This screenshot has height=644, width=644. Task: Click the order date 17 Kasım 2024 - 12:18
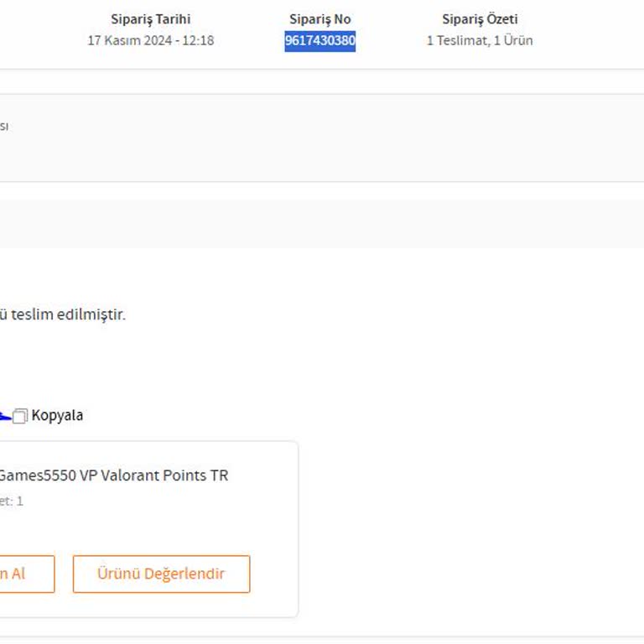(150, 41)
